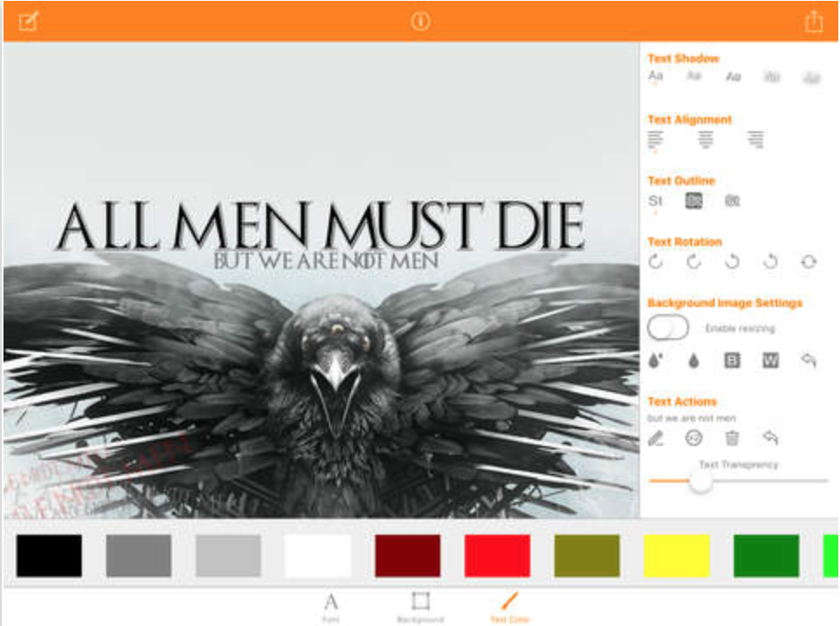Choose the filled dark Text Outline option

coord(694,201)
